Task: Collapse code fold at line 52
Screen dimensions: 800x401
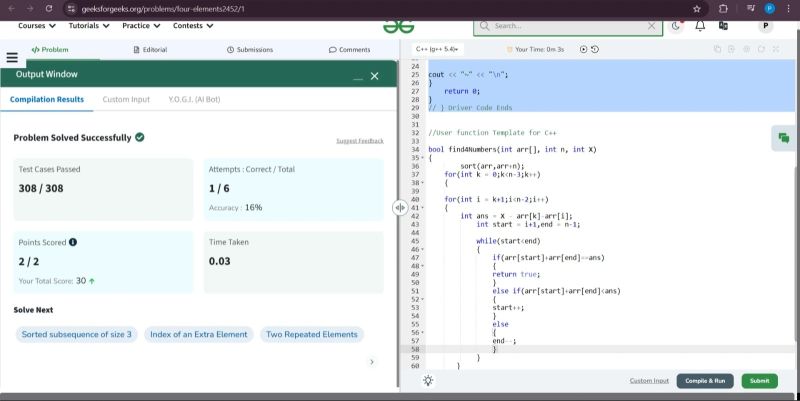Action: (423, 299)
